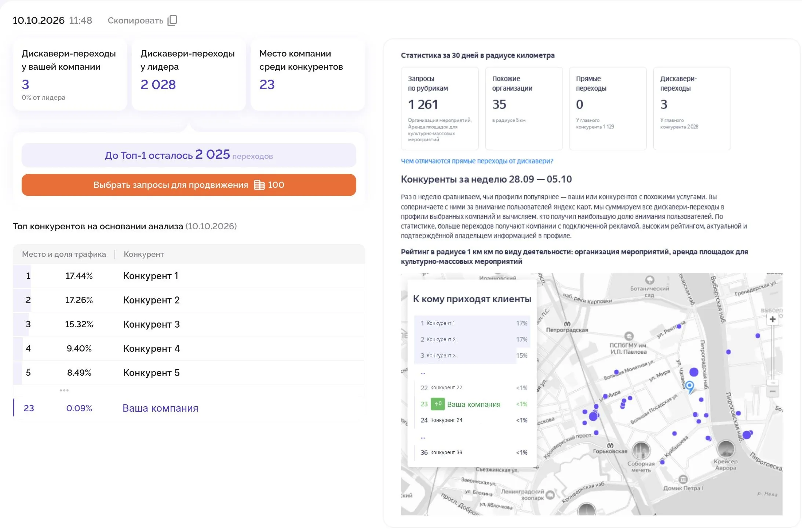Click the Домик Петра I museum icon

coord(683,480)
